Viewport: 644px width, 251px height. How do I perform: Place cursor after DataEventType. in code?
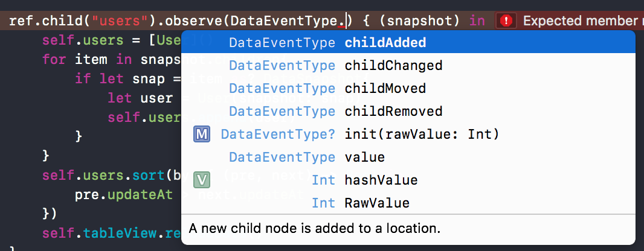[346, 21]
